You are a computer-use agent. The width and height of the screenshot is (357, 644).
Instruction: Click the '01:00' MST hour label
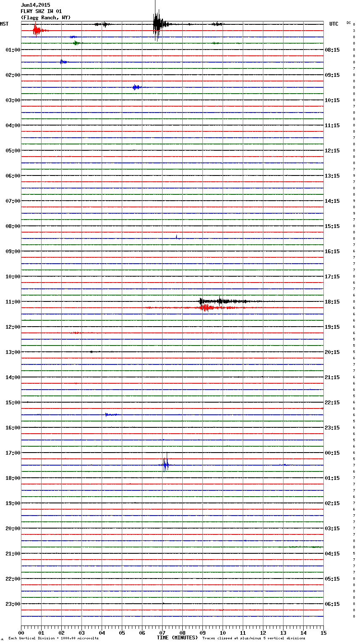coord(13,50)
